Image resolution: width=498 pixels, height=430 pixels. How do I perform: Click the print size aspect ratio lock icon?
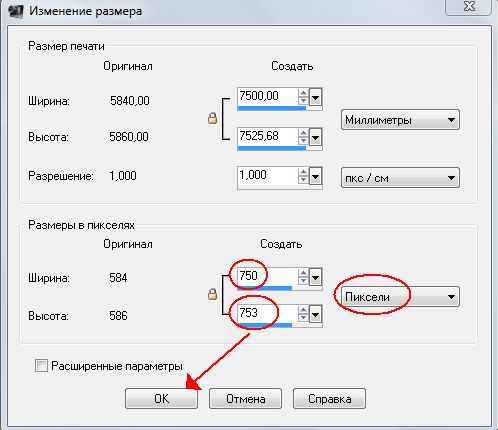click(x=212, y=118)
